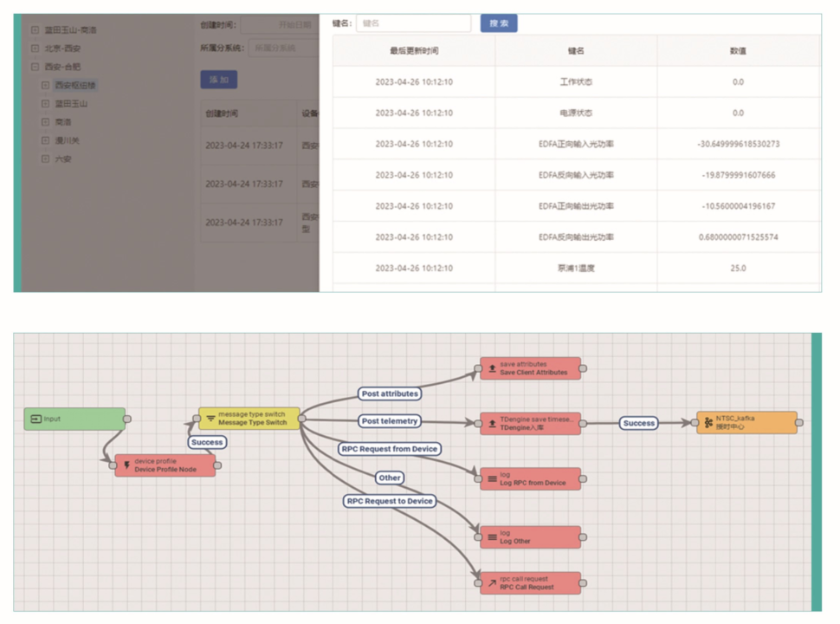Image resolution: width=840 pixels, height=624 pixels.
Task: Collapse the 西安-合肥 tree node
Action: (x=35, y=67)
